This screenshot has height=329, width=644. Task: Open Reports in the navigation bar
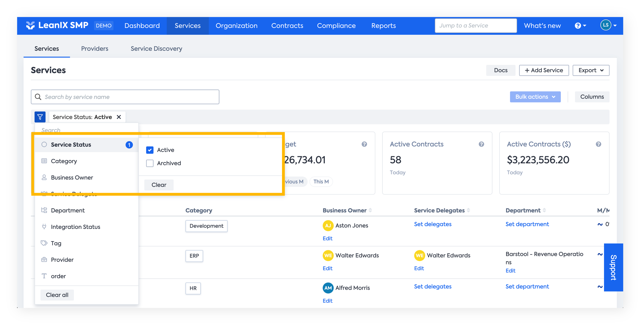tap(383, 26)
